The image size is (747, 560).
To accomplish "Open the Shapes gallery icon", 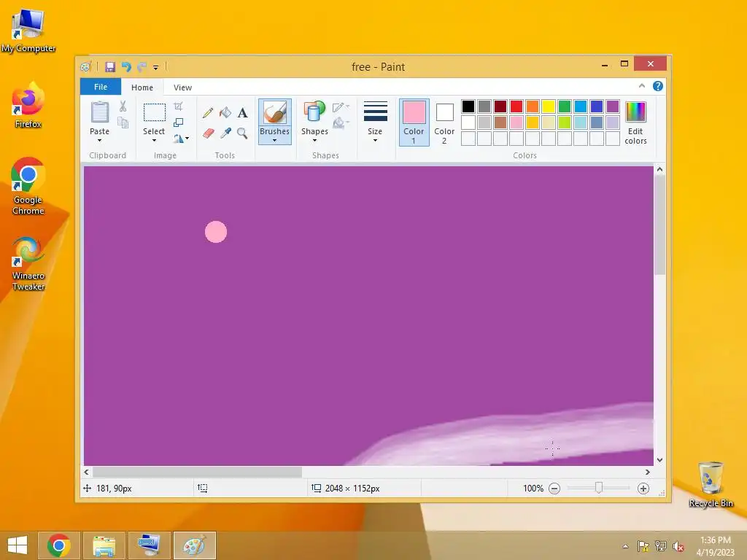I will click(x=314, y=112).
